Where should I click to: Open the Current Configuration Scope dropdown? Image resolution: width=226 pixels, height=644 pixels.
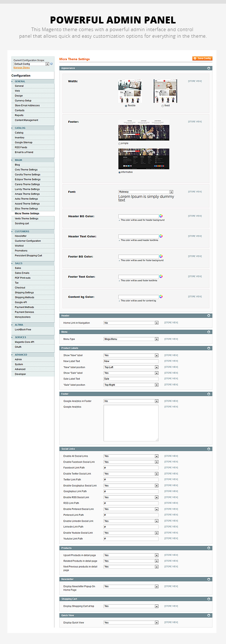click(31, 64)
